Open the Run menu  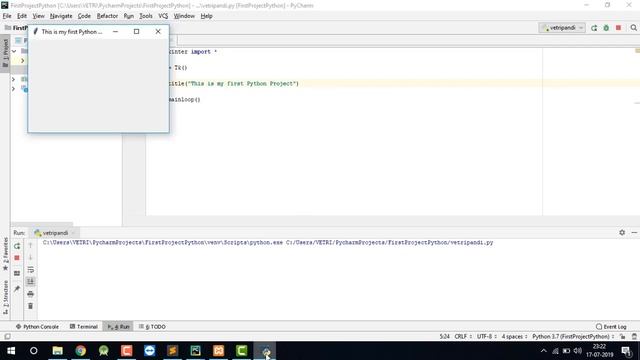pos(129,16)
